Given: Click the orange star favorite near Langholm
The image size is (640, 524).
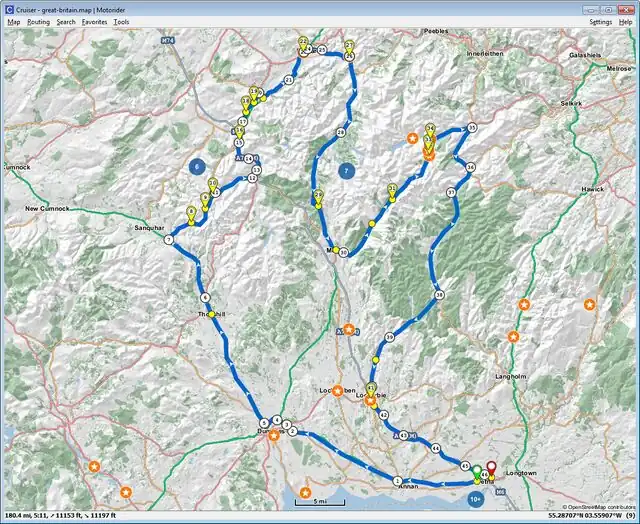Looking at the screenshot, I should click(x=513, y=336).
